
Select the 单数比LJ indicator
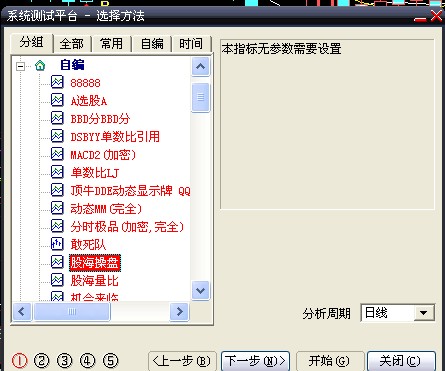point(95,173)
